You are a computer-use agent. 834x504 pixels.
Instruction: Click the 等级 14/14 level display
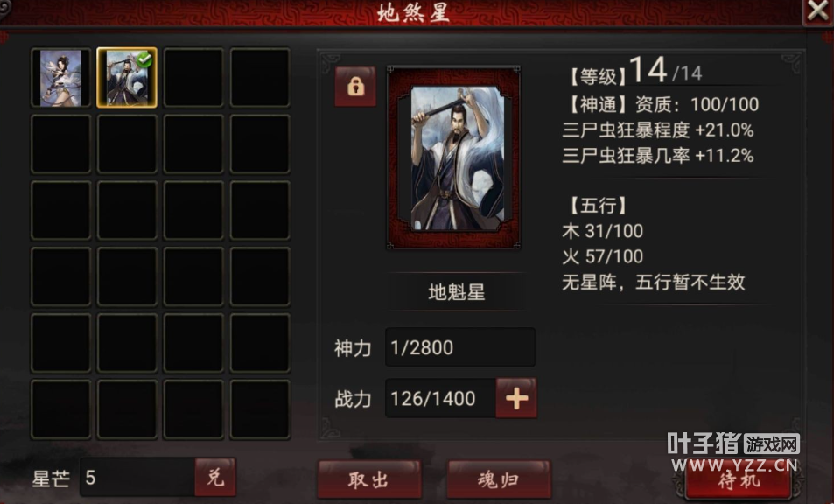point(634,72)
